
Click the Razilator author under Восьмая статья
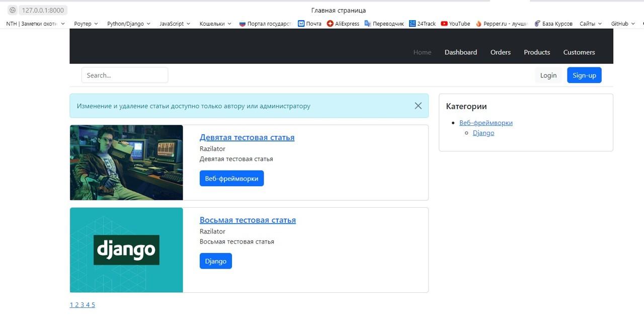click(212, 231)
